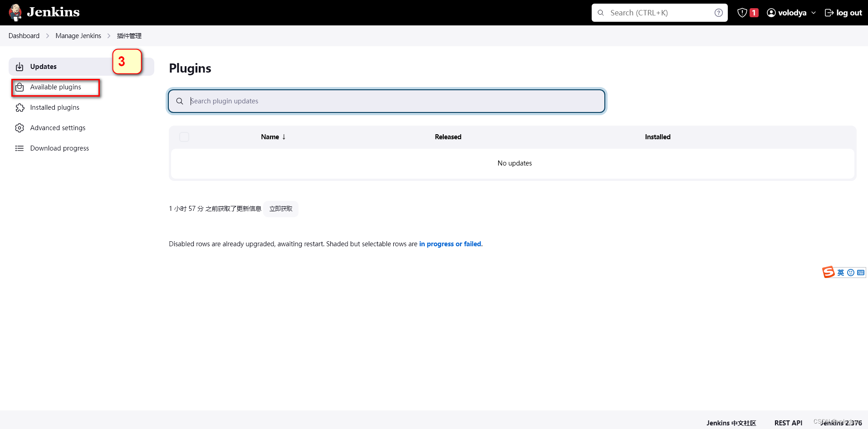Click the No updates table message

tap(515, 163)
